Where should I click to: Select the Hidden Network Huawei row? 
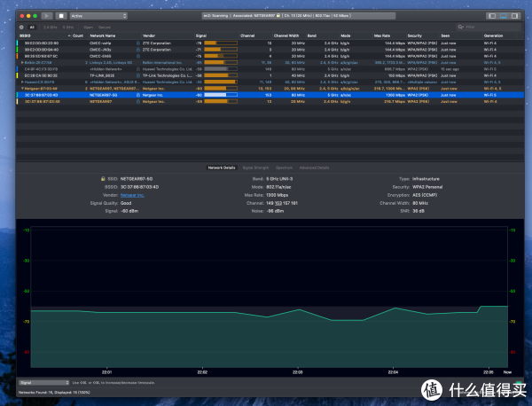click(x=270, y=69)
